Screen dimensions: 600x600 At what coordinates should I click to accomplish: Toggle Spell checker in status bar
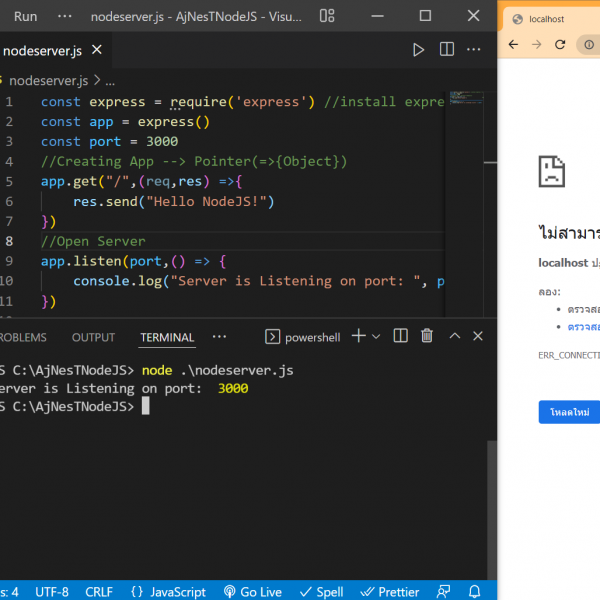[x=322, y=591]
